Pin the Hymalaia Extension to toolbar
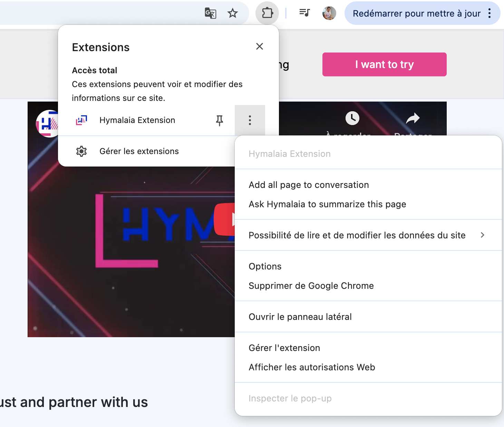 tap(220, 121)
